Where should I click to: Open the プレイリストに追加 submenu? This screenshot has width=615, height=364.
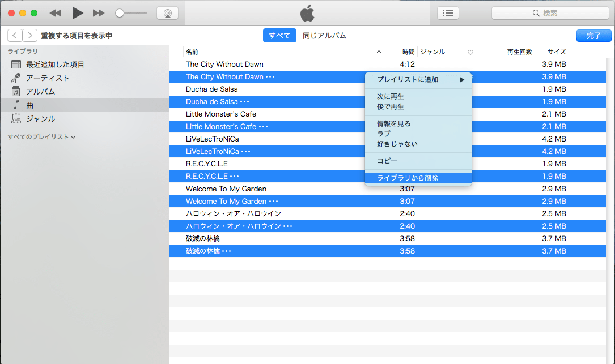click(x=418, y=80)
